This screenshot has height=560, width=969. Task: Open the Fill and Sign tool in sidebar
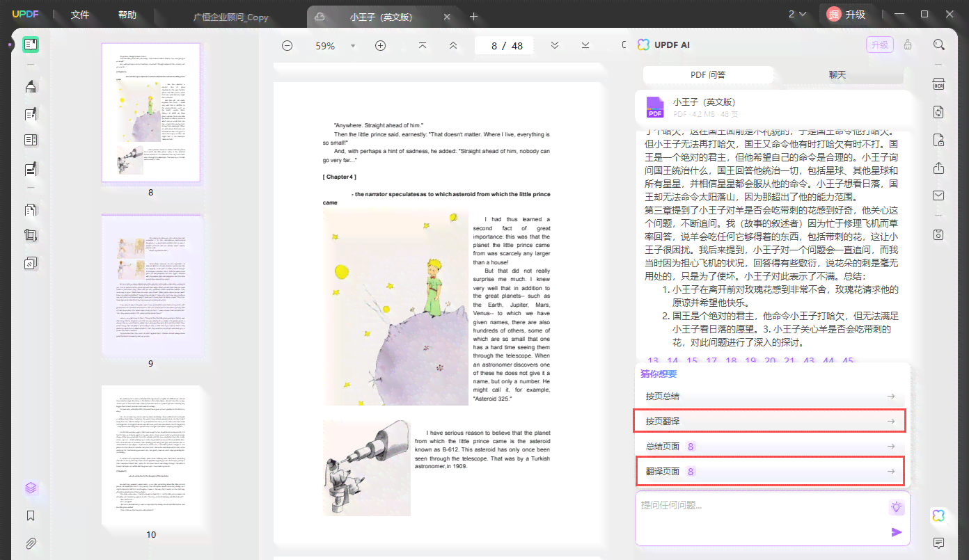30,168
